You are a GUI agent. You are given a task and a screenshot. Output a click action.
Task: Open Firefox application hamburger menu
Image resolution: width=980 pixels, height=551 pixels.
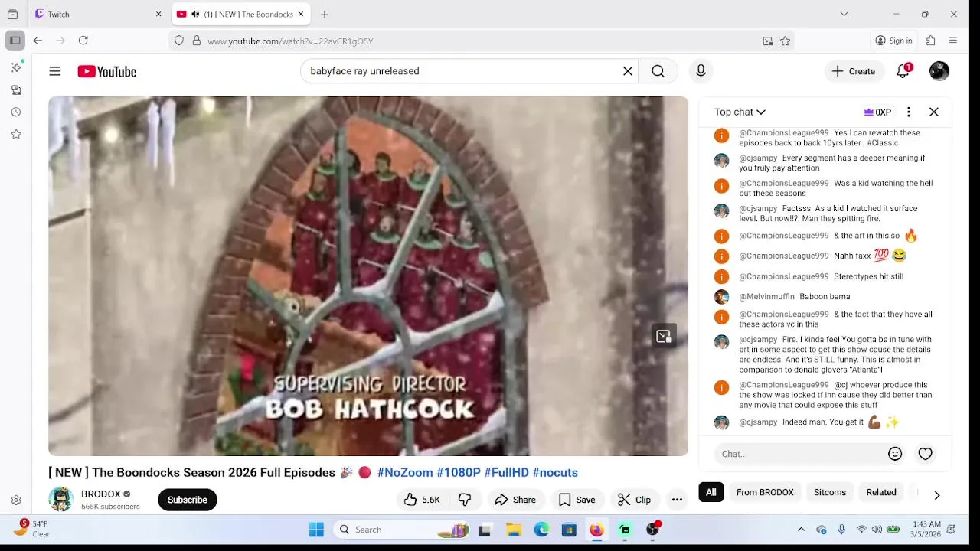(x=953, y=41)
